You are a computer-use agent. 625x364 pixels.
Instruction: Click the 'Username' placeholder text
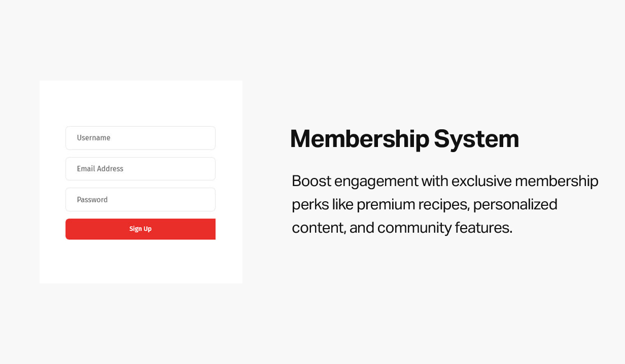[x=93, y=138]
